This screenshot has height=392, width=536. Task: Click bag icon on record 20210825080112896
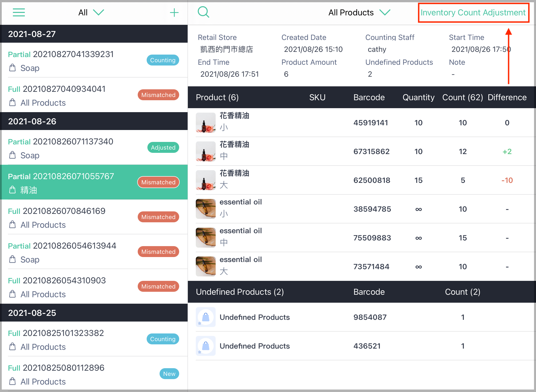coord(12,381)
